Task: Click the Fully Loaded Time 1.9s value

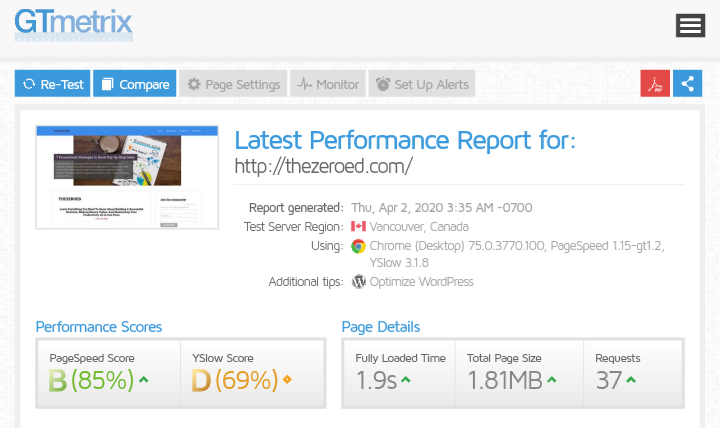Action: tap(376, 380)
